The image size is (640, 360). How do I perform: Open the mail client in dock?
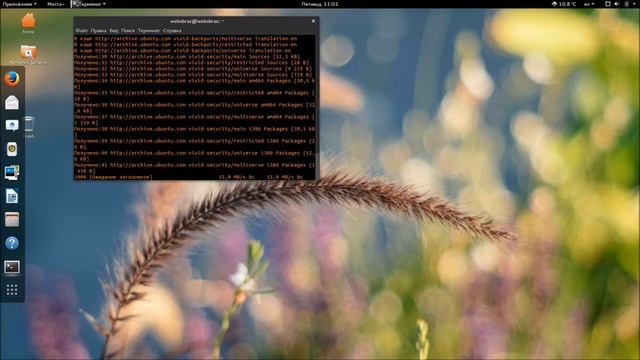coord(12,102)
